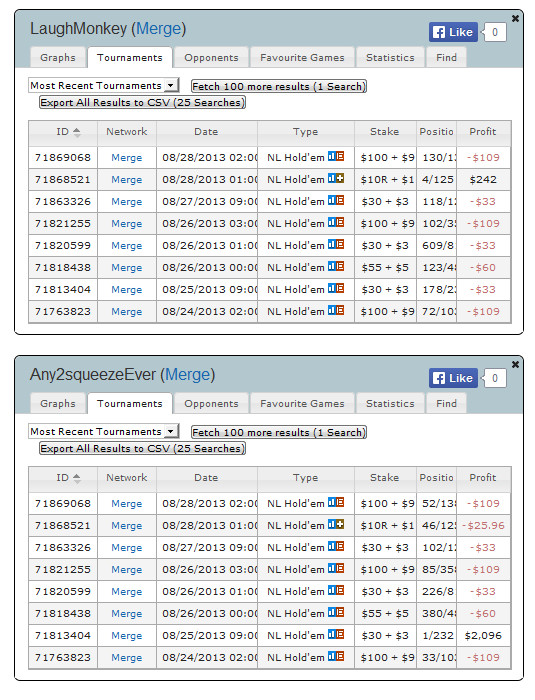The height and width of the screenshot is (700, 535).
Task: Open Any2squeezeEver Find tab
Action: coord(446,404)
